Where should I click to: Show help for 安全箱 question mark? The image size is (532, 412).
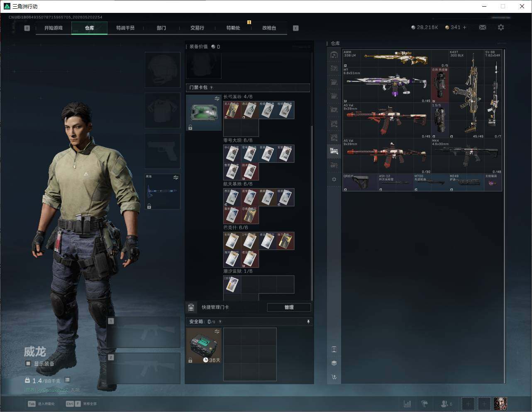220,321
